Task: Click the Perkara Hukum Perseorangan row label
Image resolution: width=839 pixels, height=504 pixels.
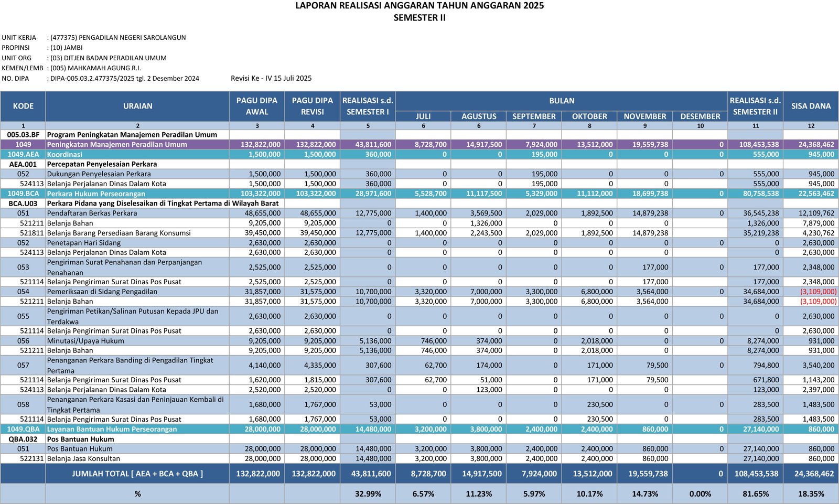Action: click(x=96, y=194)
